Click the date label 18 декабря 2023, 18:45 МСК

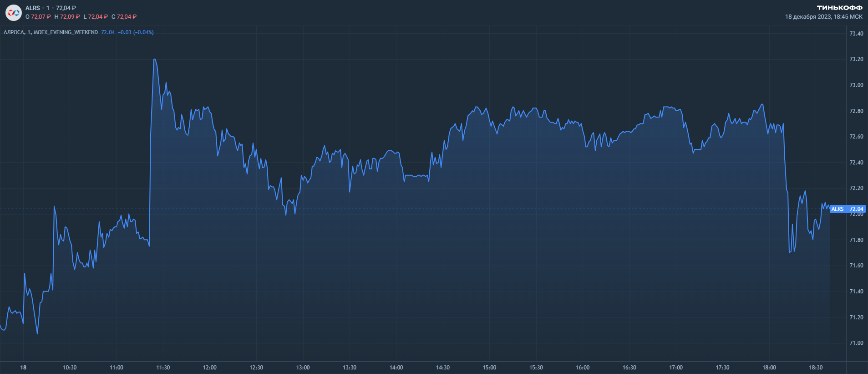(823, 17)
